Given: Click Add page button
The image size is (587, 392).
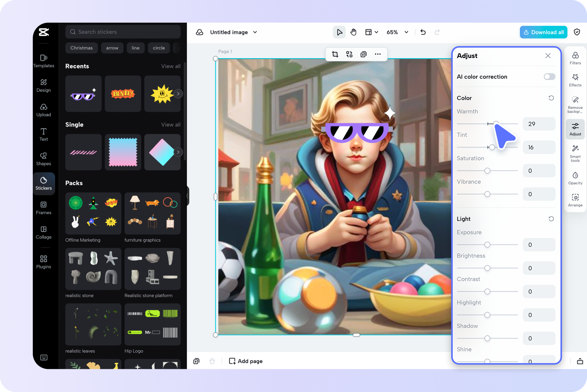Looking at the screenshot, I should click(246, 361).
